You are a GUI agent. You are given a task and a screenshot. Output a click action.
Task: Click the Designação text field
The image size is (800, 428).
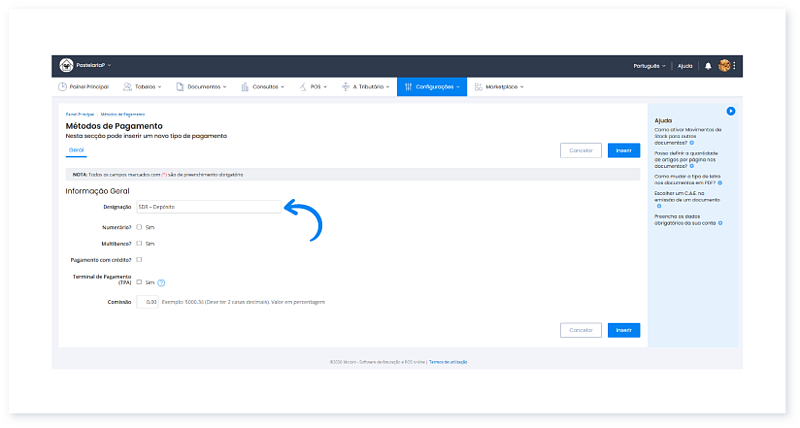click(x=208, y=207)
